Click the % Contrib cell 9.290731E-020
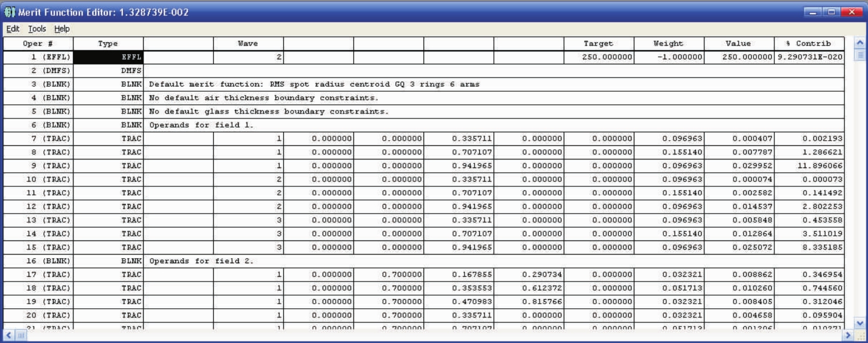 coord(809,56)
